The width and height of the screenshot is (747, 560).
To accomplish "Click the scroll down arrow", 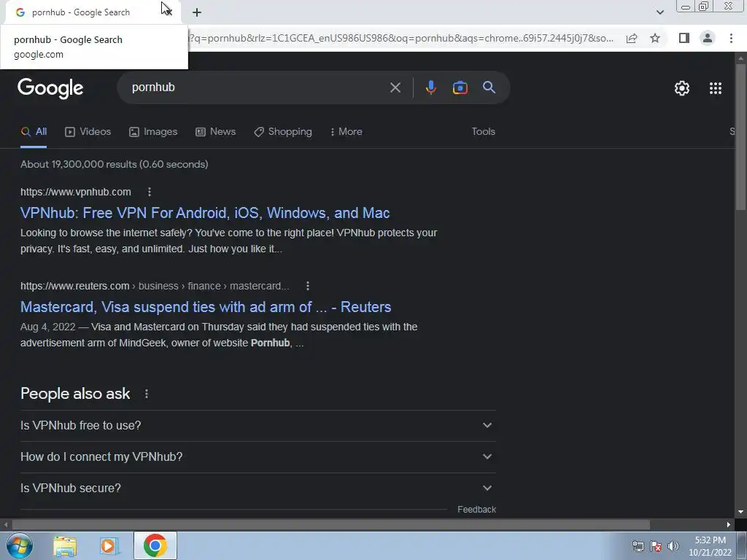I will [x=740, y=512].
